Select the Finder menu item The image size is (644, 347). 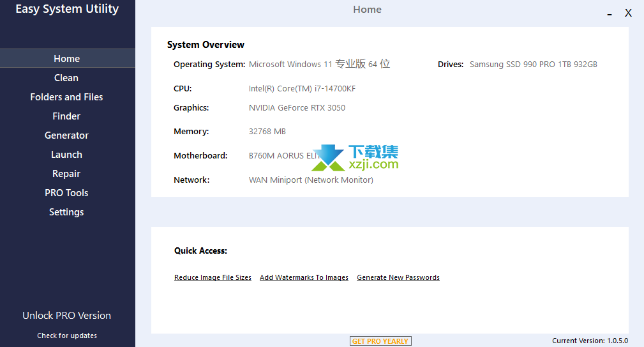(x=66, y=116)
